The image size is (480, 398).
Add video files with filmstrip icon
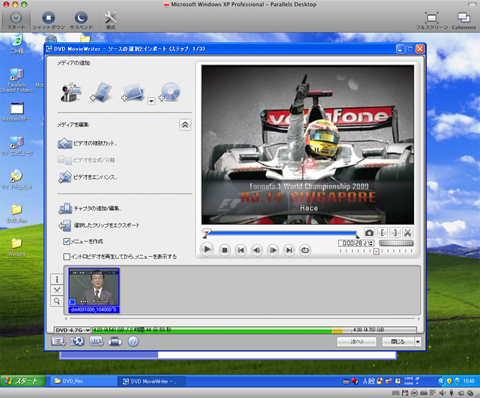(101, 92)
